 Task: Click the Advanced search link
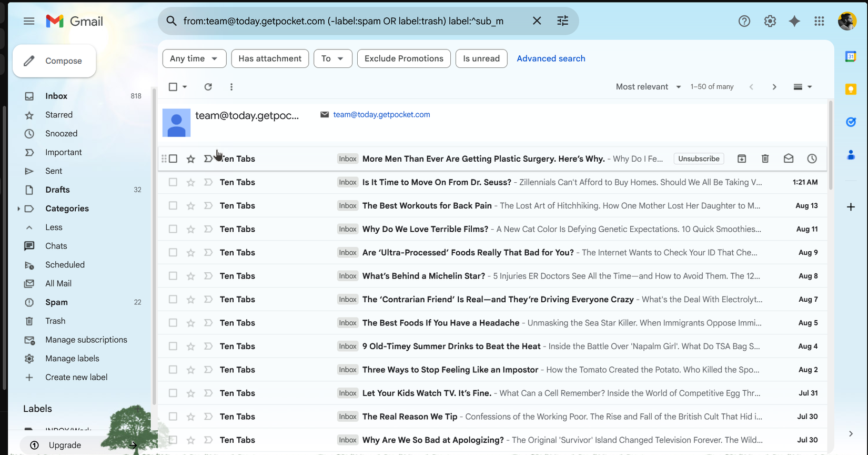tap(550, 58)
